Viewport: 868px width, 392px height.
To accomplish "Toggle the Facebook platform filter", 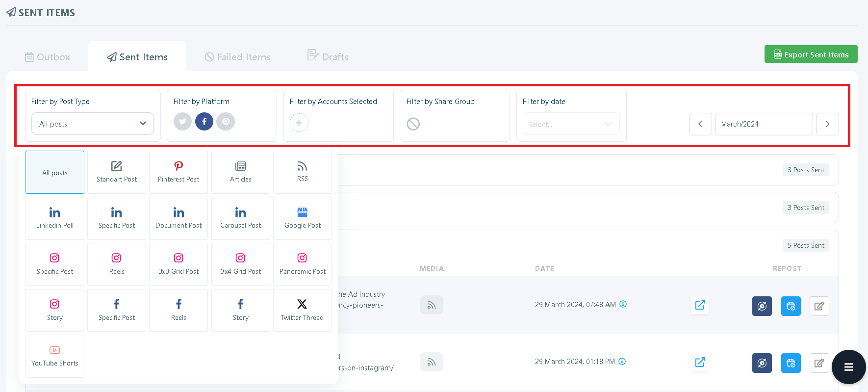I will click(x=204, y=121).
